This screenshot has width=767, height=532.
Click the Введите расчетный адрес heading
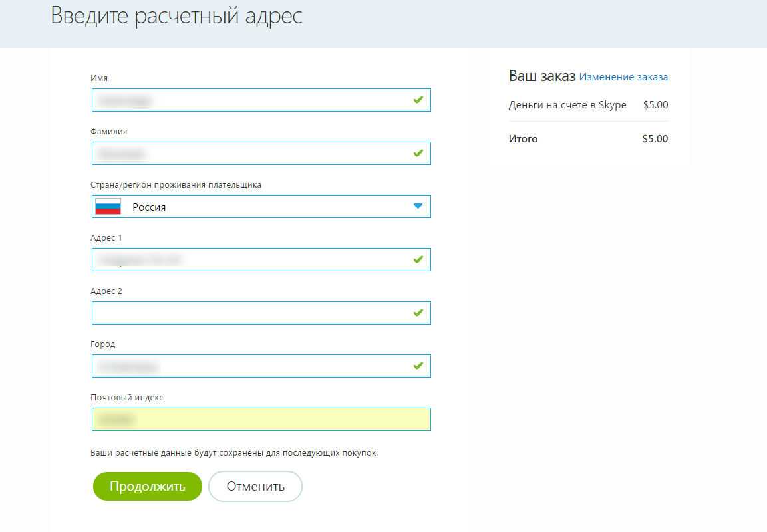176,16
